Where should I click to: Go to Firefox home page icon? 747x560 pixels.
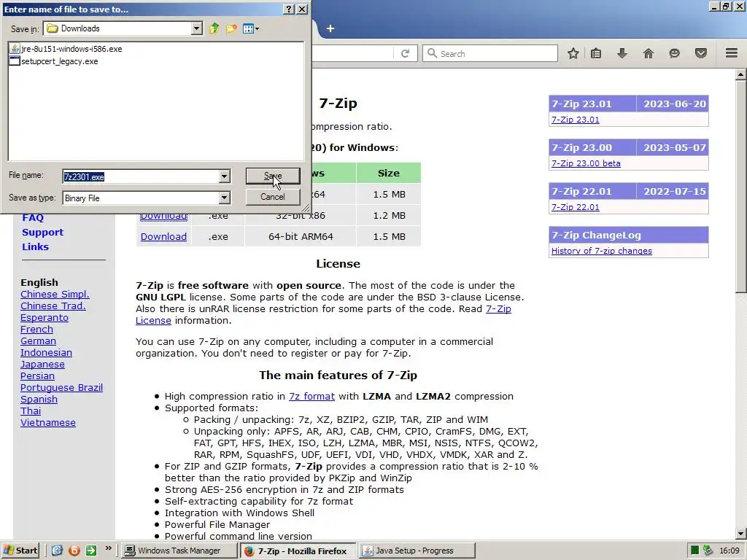(649, 53)
